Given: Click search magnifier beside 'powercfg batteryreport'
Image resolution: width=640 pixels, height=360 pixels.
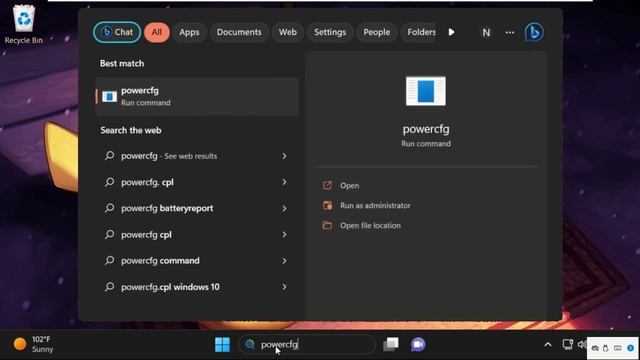Looking at the screenshot, I should [x=109, y=208].
